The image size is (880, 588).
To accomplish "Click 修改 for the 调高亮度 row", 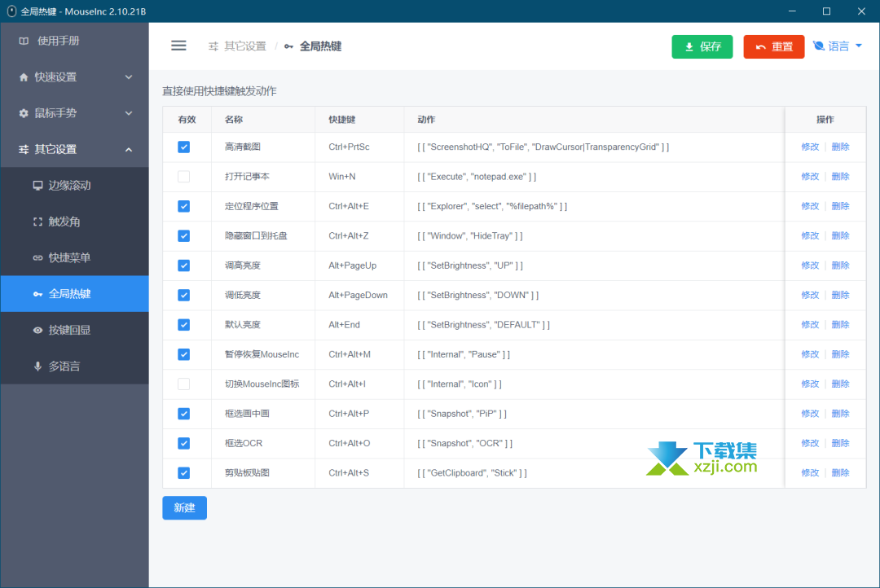I will click(x=810, y=265).
